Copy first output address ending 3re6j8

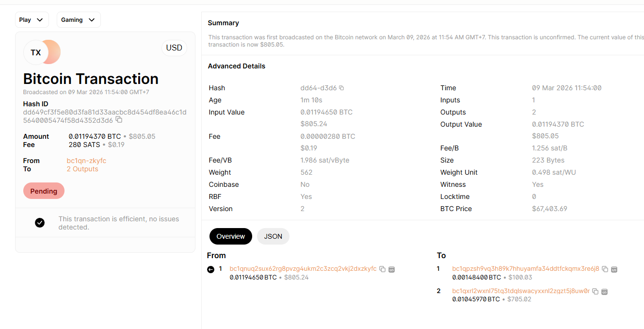pyautogui.click(x=605, y=269)
